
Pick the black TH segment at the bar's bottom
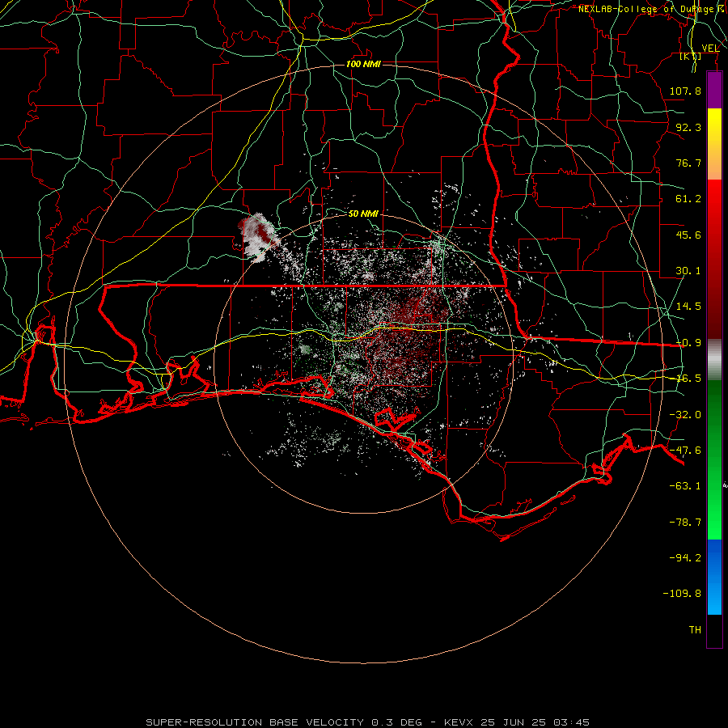[714, 630]
